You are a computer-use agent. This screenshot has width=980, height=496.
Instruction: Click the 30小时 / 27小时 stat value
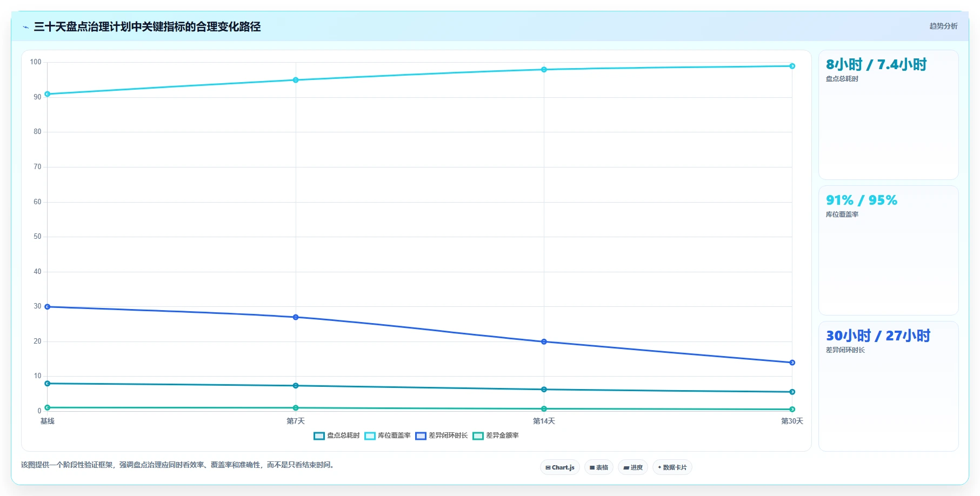point(878,336)
